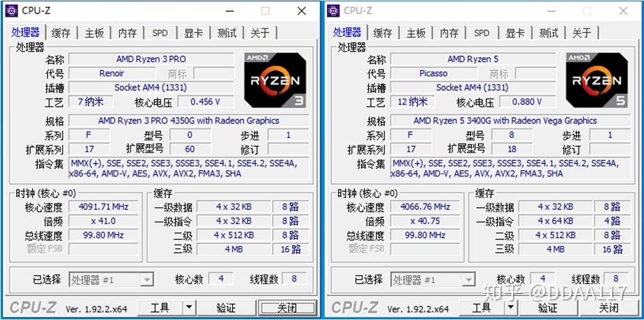Open 关于 tab in right window
The height and width of the screenshot is (320, 644).
pyautogui.click(x=581, y=33)
